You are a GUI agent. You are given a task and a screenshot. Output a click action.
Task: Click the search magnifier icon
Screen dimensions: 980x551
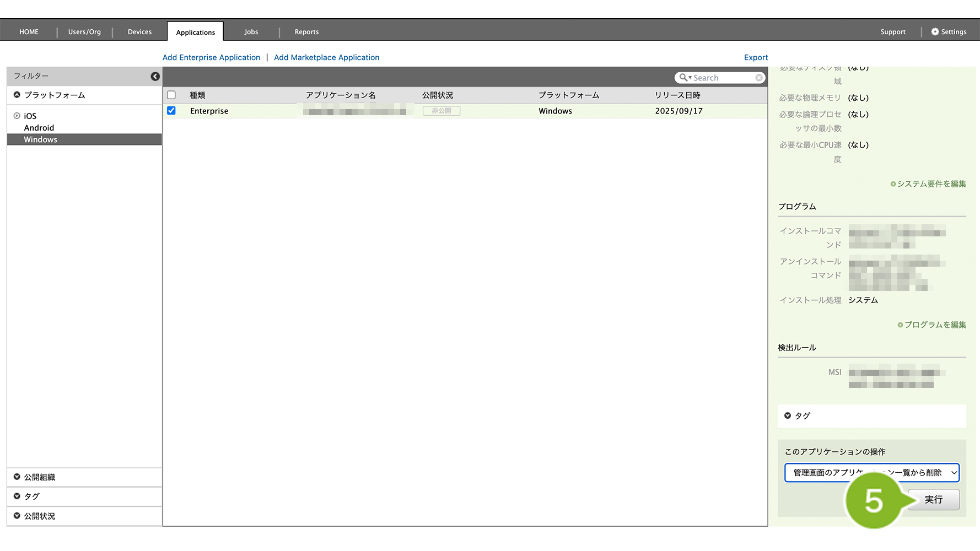683,78
